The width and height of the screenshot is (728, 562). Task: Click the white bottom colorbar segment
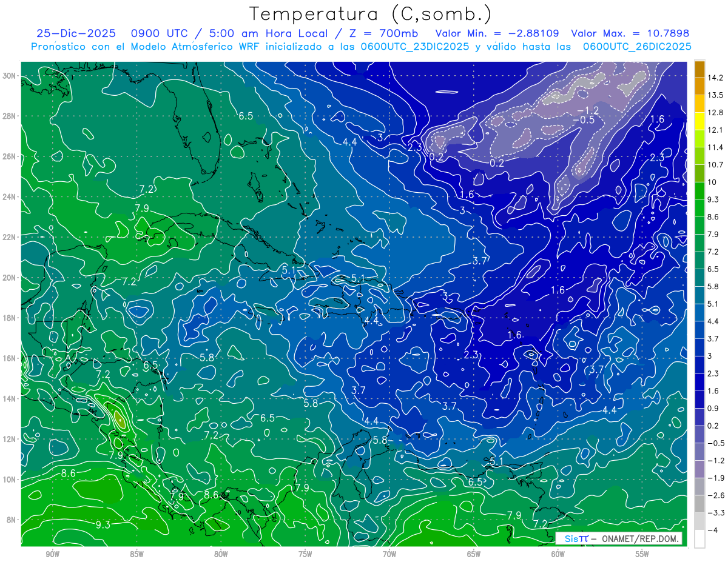click(x=699, y=538)
